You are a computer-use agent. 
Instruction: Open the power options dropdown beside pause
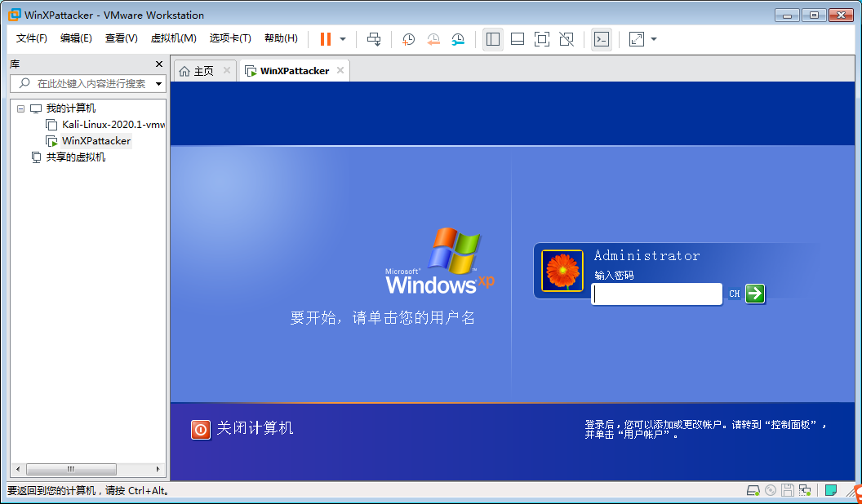pos(343,39)
